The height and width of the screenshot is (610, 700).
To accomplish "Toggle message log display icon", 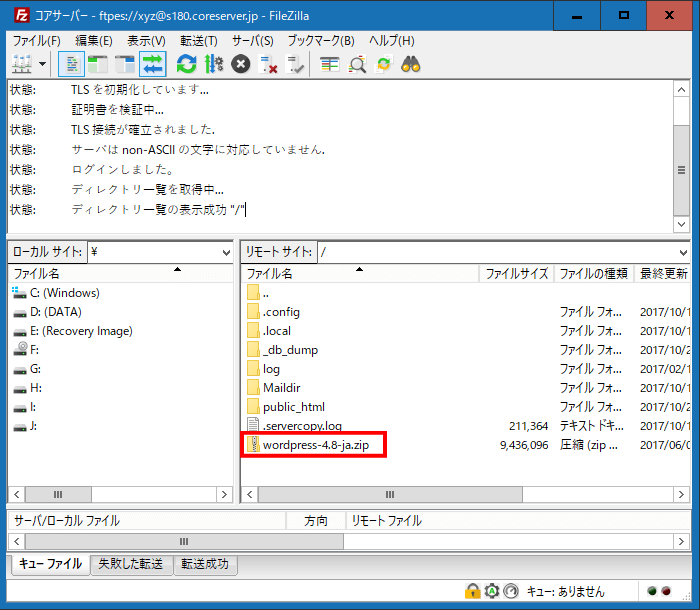I will coord(71,64).
